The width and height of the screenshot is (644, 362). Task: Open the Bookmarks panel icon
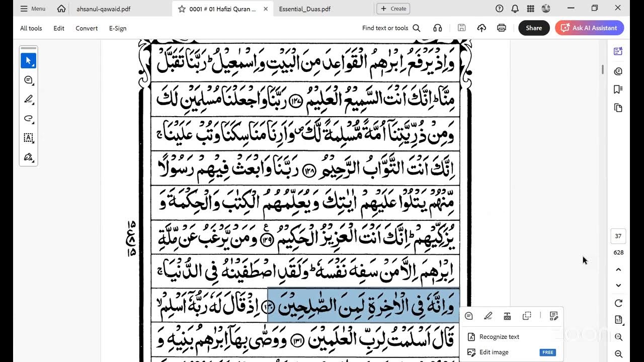click(x=618, y=89)
